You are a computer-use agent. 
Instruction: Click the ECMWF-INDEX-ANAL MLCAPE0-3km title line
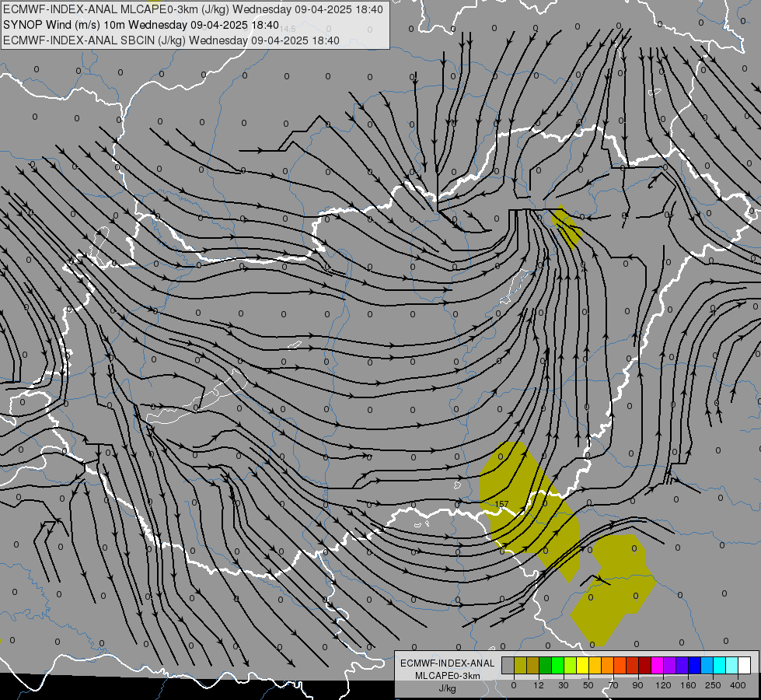point(193,9)
